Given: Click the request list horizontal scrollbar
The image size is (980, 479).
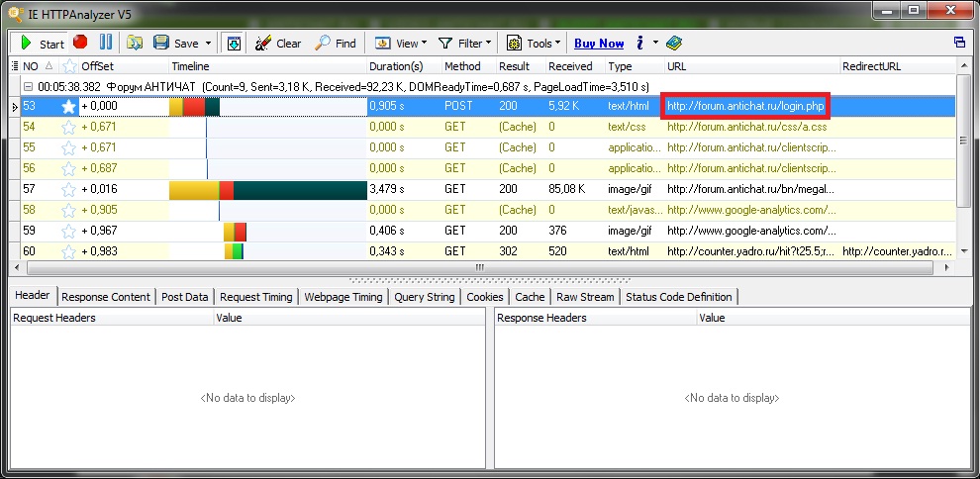Looking at the screenshot, I should click(479, 267).
